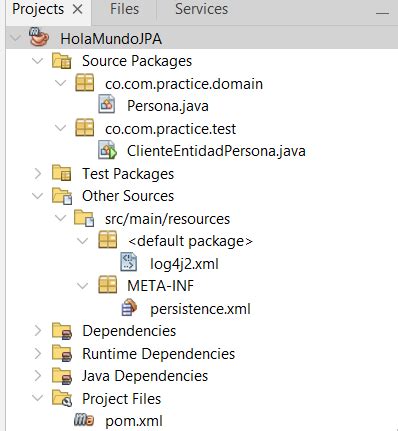
Task: Select persistence.xml in the tree
Action: (200, 309)
